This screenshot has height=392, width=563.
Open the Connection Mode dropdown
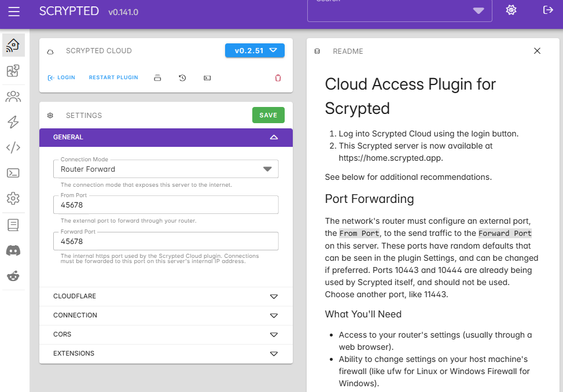tap(165, 169)
